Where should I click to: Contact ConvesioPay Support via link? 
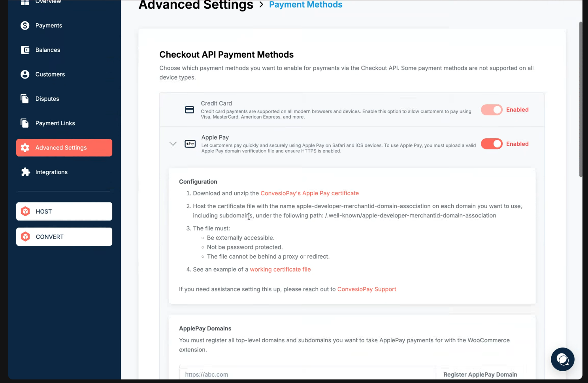pos(366,289)
